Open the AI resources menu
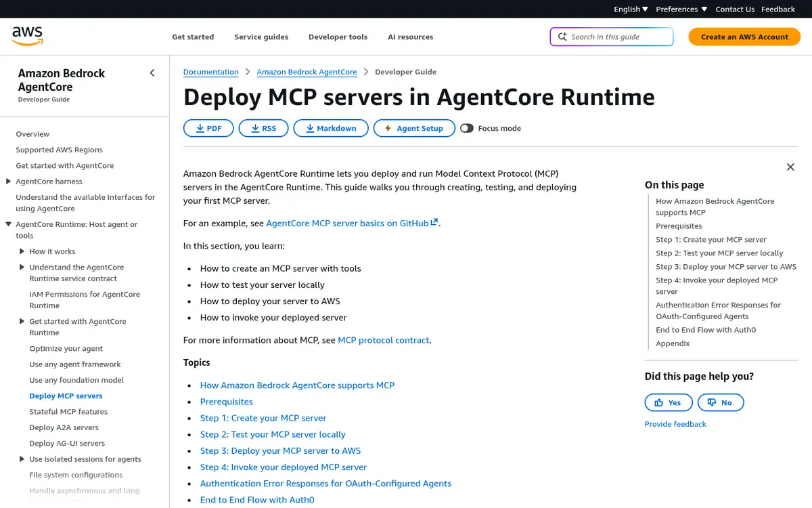This screenshot has height=508, width=812. point(410,37)
